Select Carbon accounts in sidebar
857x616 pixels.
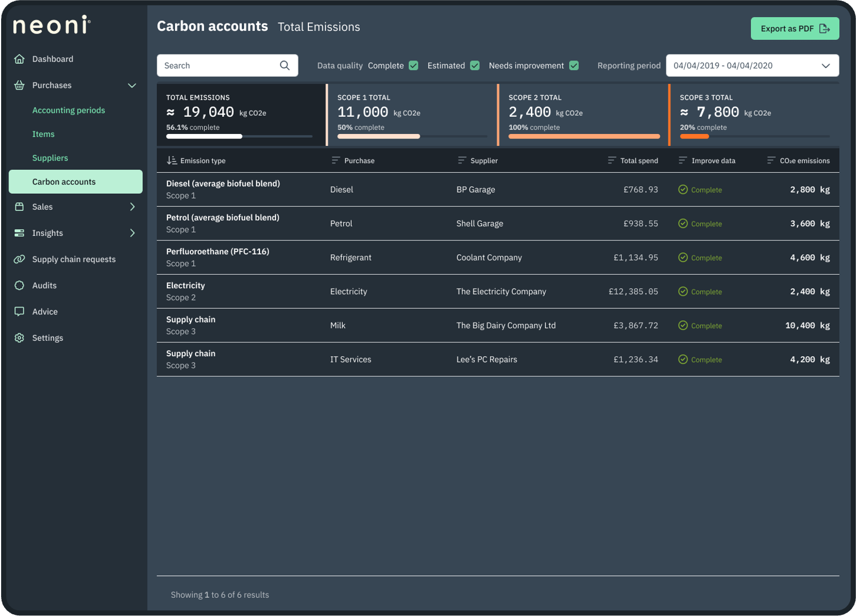(75, 182)
